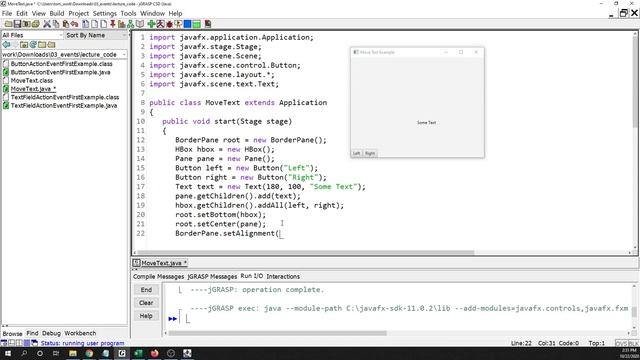Toggle the red pushpin toolbar icon
The image size is (640, 360).
113,24
